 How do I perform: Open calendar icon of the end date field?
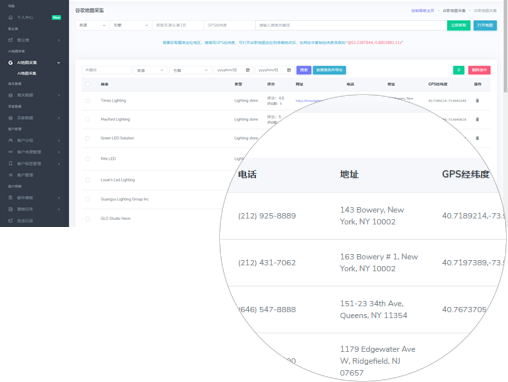pos(289,70)
